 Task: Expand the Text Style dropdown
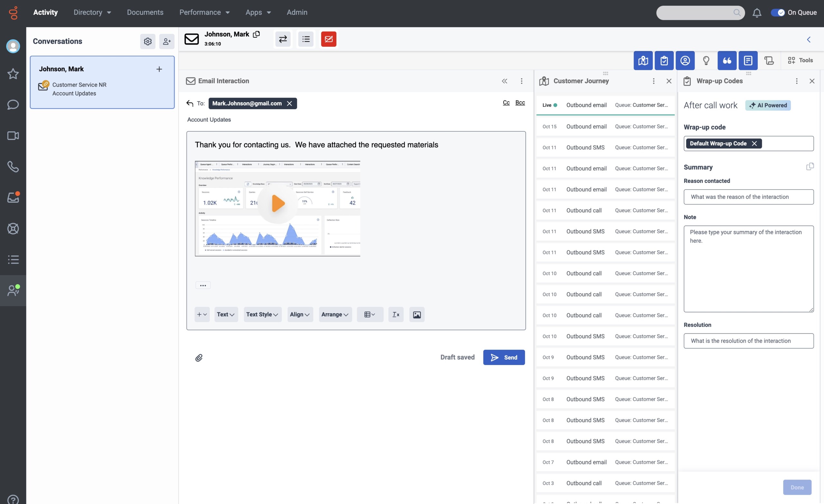pyautogui.click(x=262, y=315)
